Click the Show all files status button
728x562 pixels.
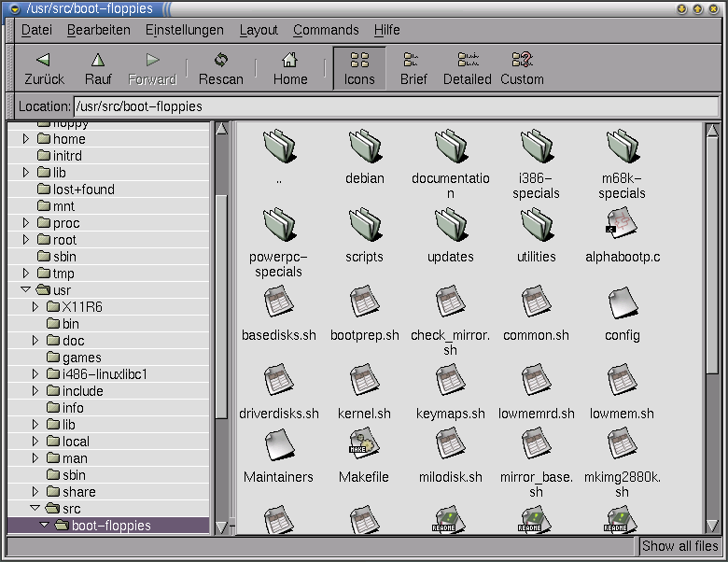pos(679,546)
